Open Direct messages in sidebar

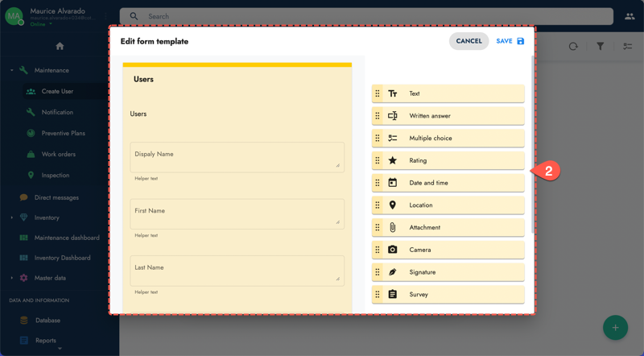click(57, 197)
